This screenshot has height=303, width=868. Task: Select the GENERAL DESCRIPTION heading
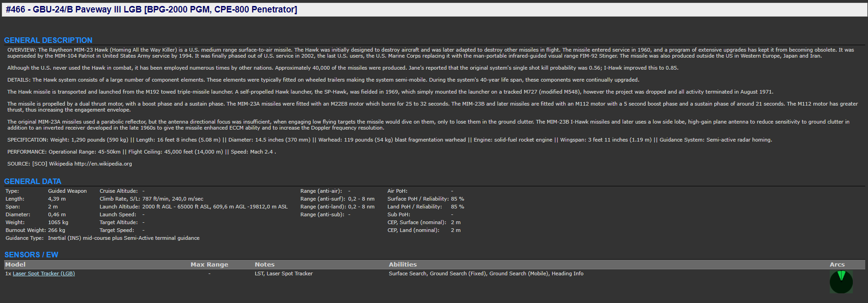pyautogui.click(x=48, y=40)
